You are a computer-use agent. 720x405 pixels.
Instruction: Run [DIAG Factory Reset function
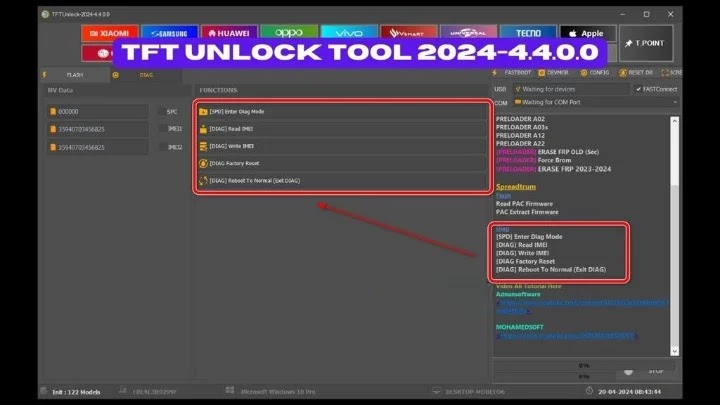point(342,163)
